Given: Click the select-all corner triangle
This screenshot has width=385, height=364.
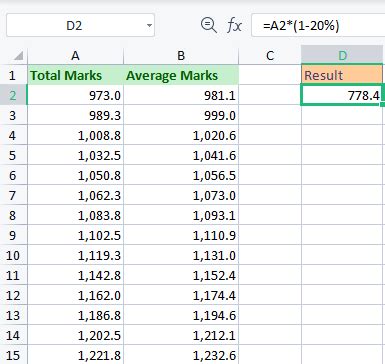Looking at the screenshot, I should [x=18, y=55].
